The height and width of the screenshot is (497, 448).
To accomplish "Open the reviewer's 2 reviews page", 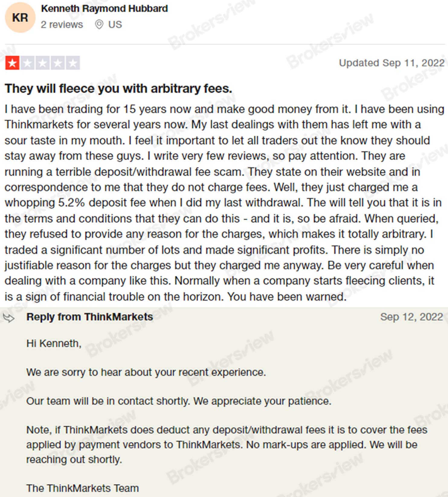I will [x=62, y=25].
